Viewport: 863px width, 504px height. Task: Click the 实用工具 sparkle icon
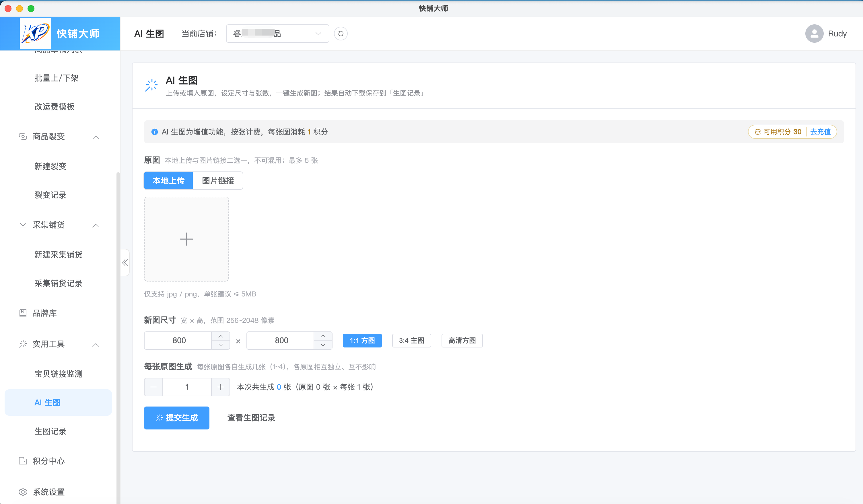(x=23, y=344)
